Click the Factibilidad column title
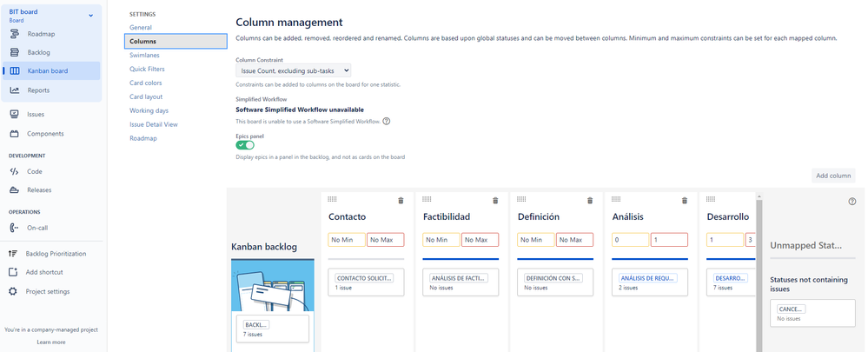 tap(447, 217)
